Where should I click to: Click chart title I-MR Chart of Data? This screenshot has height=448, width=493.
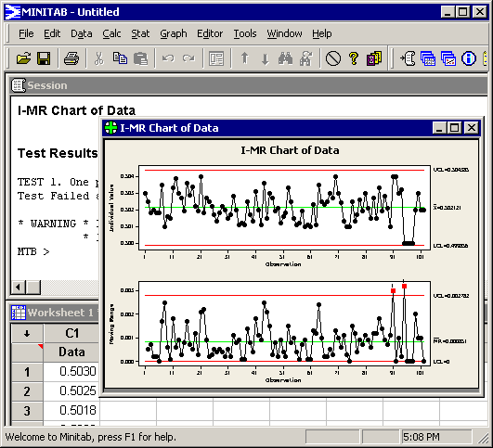pyautogui.click(x=290, y=150)
